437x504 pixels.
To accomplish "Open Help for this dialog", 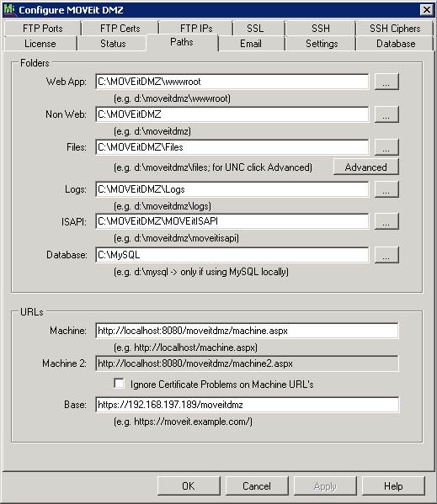I will click(393, 485).
